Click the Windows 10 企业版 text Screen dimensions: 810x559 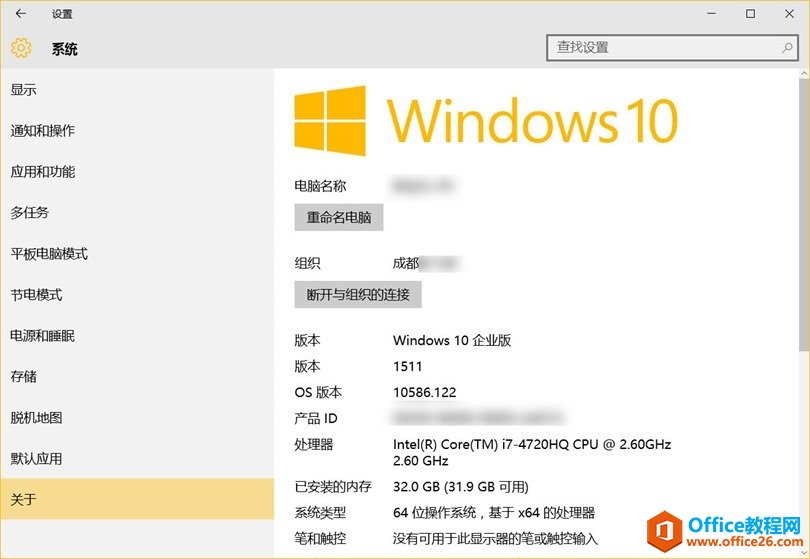tap(452, 340)
